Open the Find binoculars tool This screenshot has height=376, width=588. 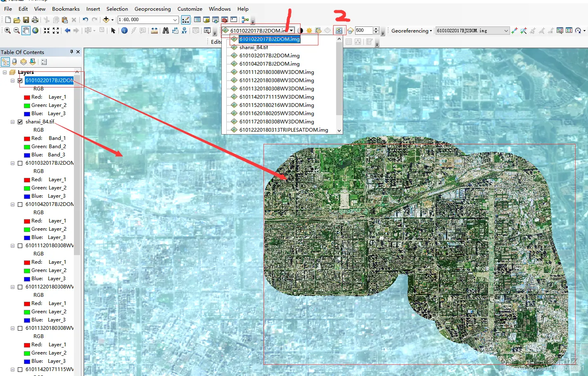coord(166,31)
